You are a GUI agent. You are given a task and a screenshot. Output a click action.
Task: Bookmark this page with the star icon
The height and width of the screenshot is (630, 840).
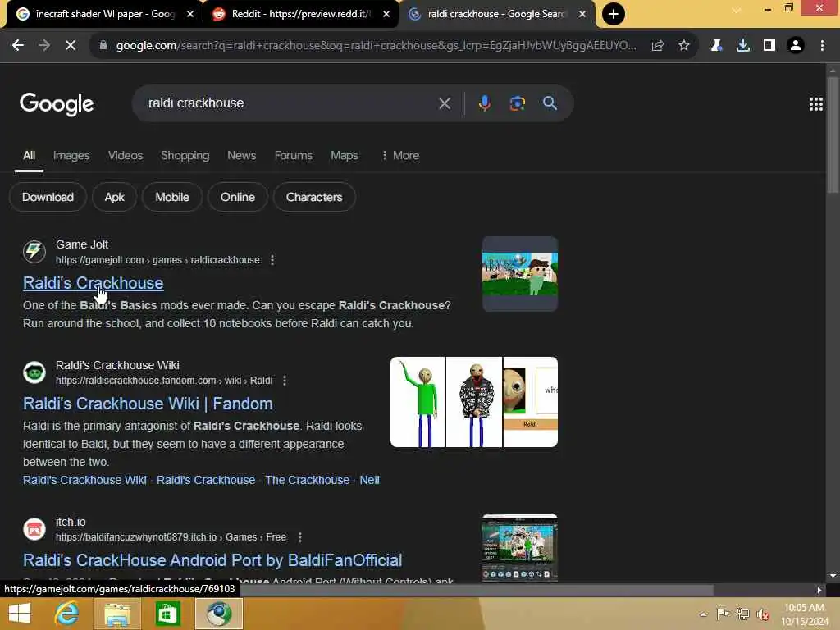click(684, 46)
